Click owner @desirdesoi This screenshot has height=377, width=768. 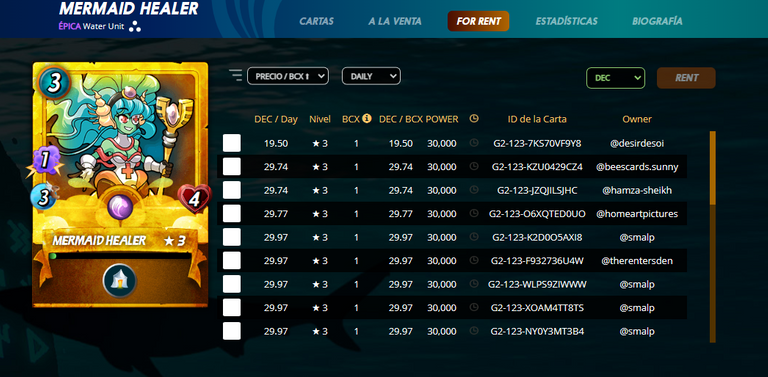(637, 143)
